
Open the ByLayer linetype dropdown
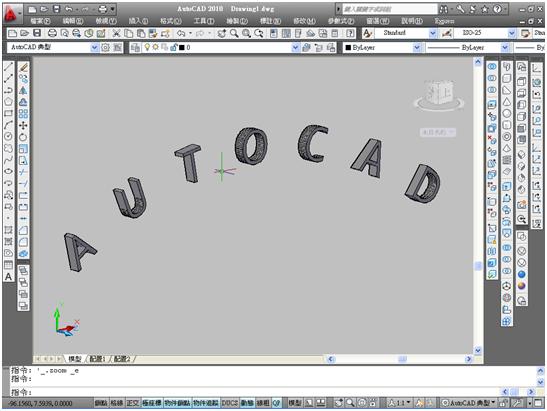pyautogui.click(x=505, y=47)
